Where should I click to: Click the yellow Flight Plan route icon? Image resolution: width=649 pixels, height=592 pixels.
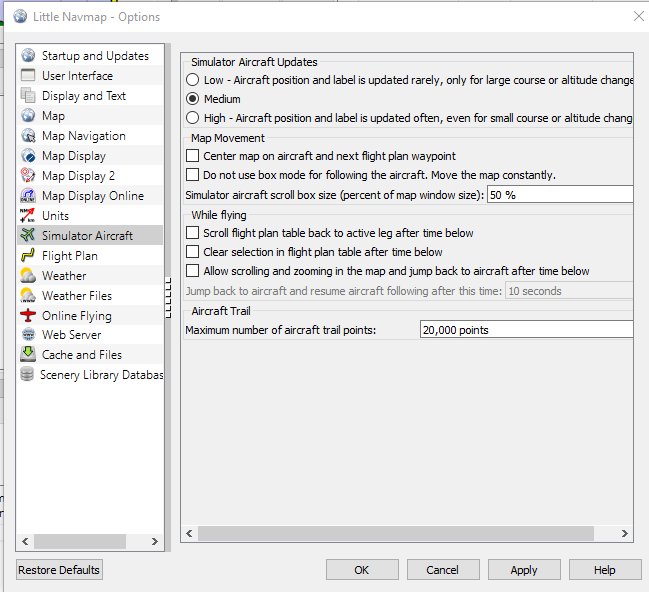point(28,255)
